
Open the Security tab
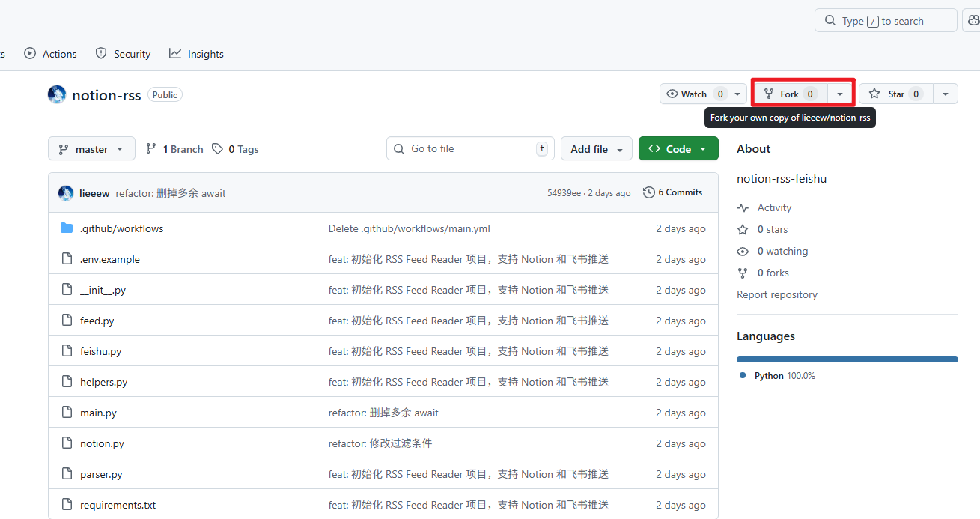click(124, 54)
